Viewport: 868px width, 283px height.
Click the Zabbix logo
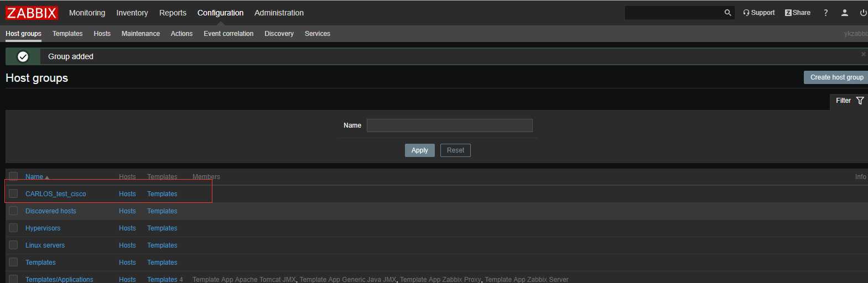(32, 13)
